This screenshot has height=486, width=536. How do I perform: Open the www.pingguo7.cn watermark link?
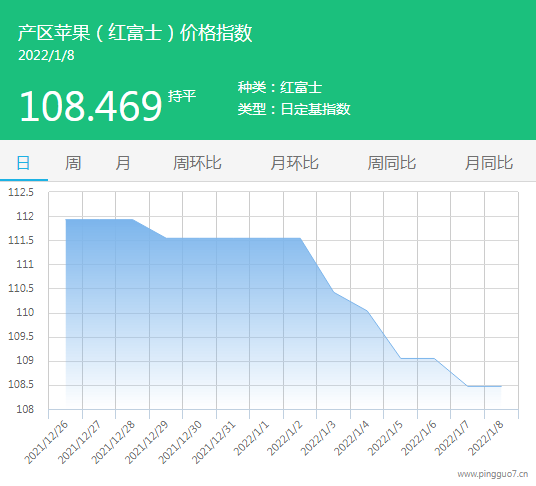click(x=493, y=474)
